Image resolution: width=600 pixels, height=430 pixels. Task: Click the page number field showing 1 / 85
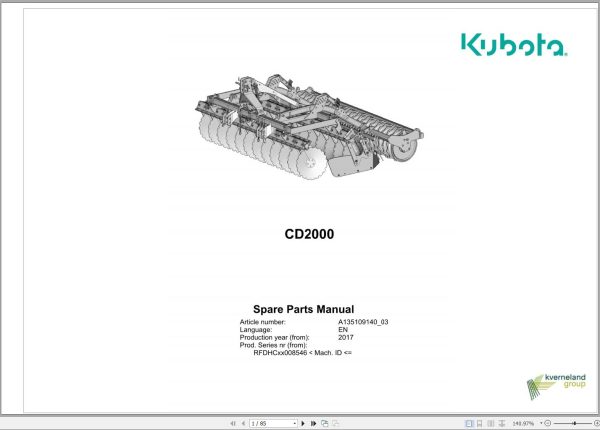tap(271, 423)
